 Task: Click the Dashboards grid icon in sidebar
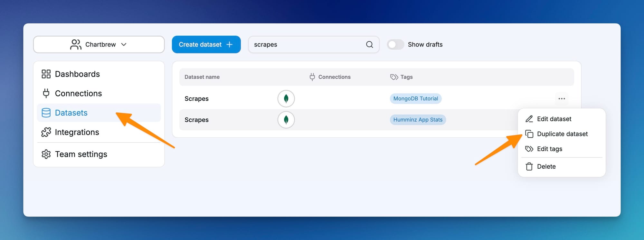[x=46, y=74]
